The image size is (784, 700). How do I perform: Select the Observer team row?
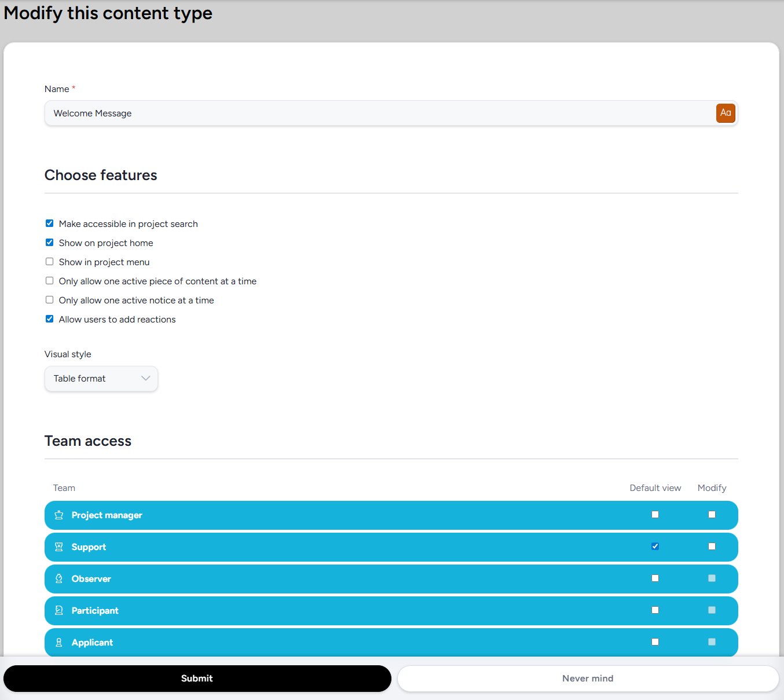pos(347,579)
